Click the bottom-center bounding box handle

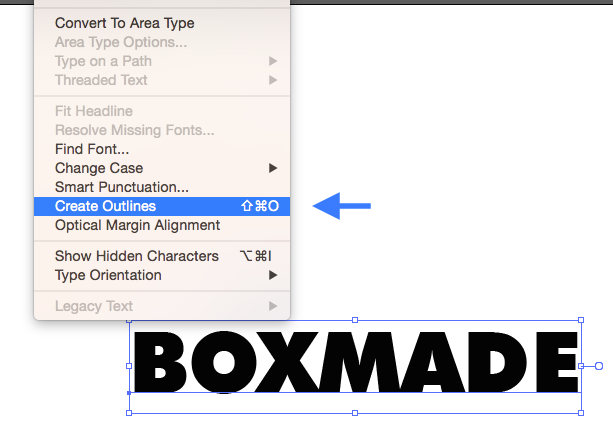(x=355, y=413)
